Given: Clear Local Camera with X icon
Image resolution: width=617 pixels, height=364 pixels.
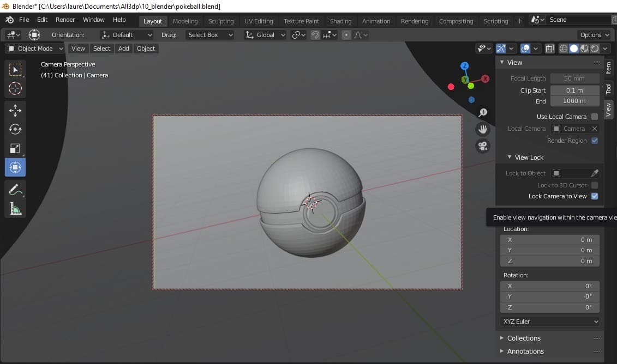Looking at the screenshot, I should pyautogui.click(x=595, y=129).
